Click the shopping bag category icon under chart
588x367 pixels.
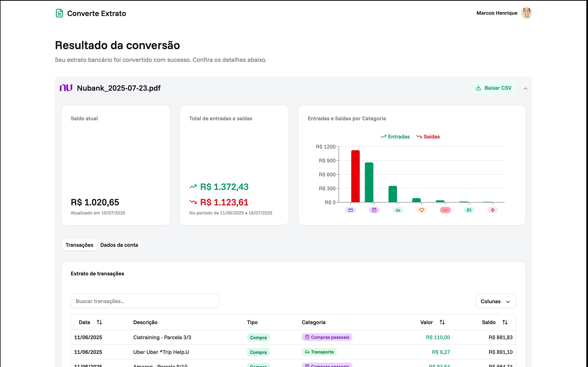click(x=374, y=210)
